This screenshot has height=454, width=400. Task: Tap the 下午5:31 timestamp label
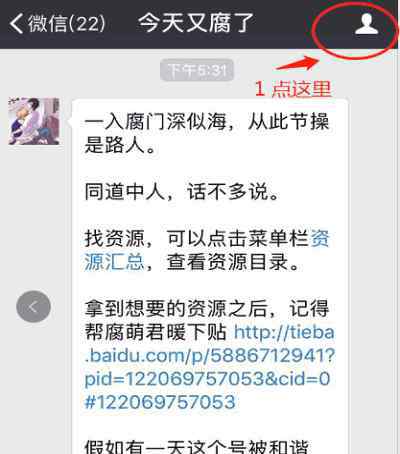(x=197, y=70)
